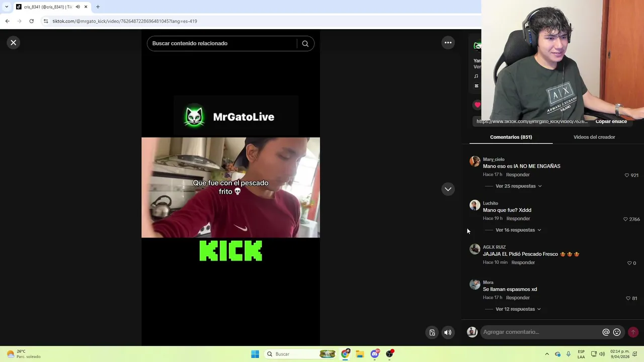Switch to Videos del creador tab
Screen dimensions: 644x362
[x=594, y=137]
